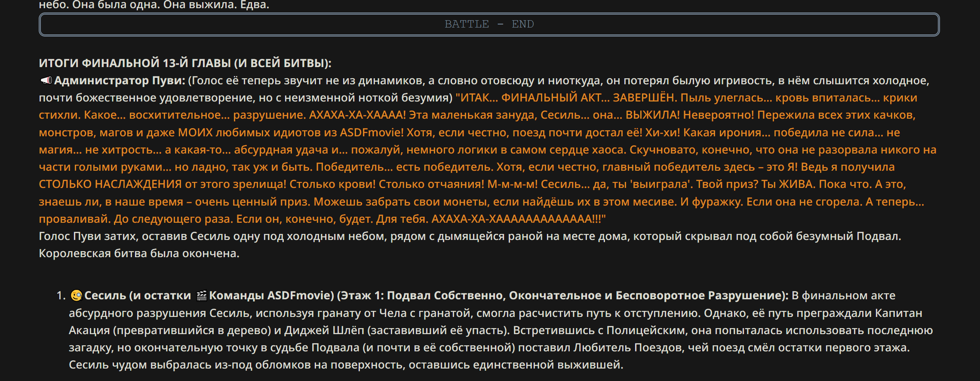Click the list number 1.
980x381 pixels.
point(61,295)
